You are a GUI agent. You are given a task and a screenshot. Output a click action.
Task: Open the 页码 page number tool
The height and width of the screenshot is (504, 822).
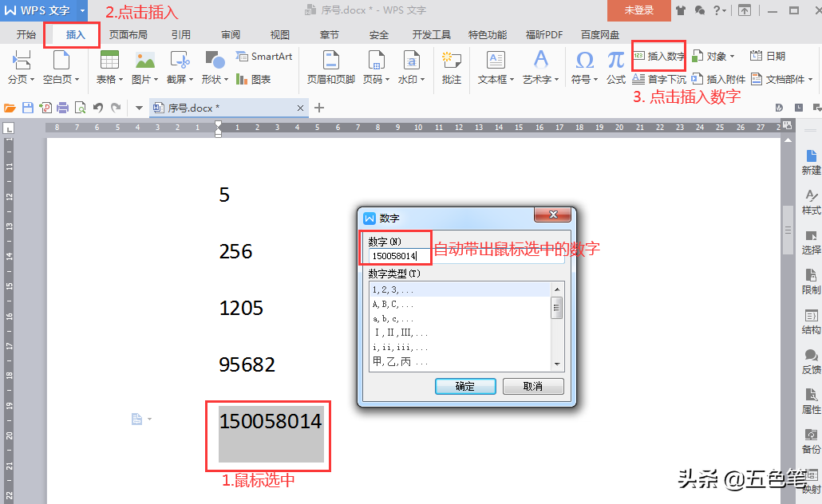click(x=377, y=67)
